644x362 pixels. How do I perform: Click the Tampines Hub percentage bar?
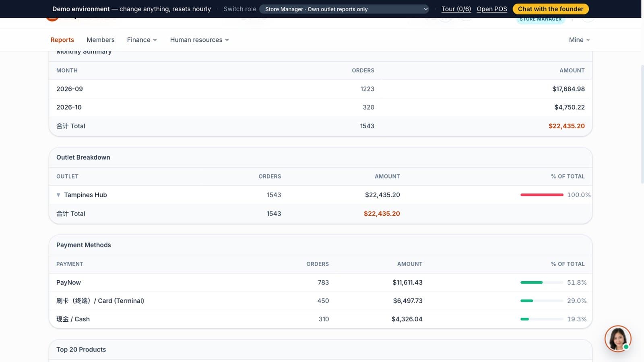coord(542,195)
